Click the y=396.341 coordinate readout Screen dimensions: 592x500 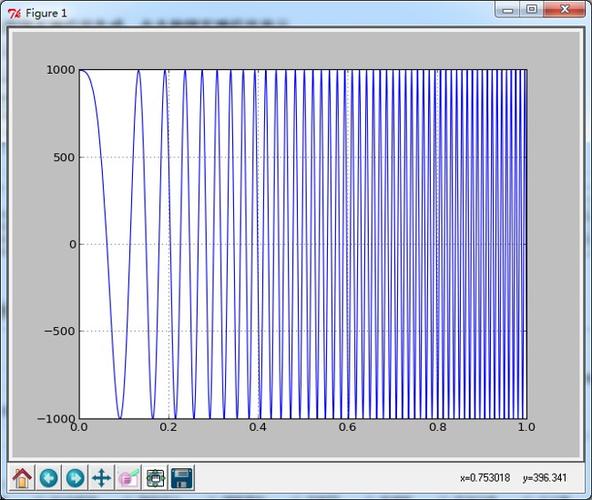[544, 478]
